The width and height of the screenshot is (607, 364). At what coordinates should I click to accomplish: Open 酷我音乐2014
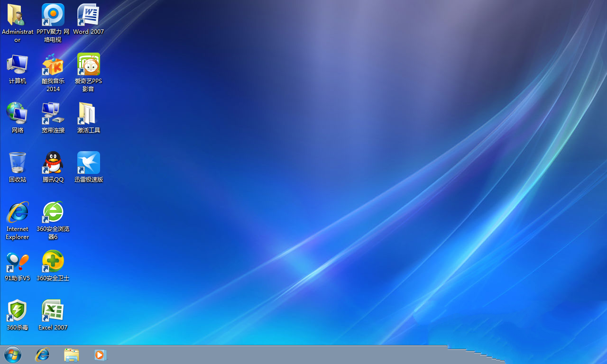[53, 64]
